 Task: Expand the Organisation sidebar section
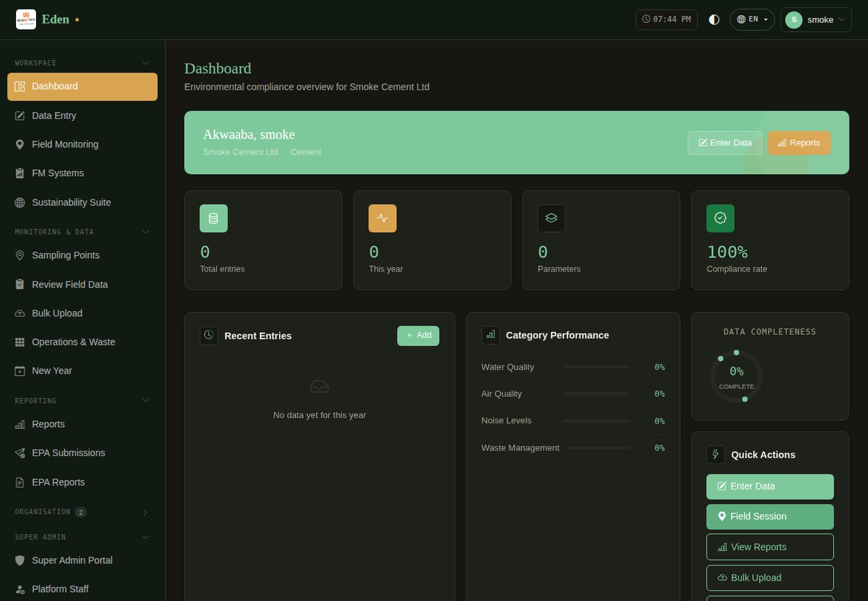pyautogui.click(x=146, y=512)
